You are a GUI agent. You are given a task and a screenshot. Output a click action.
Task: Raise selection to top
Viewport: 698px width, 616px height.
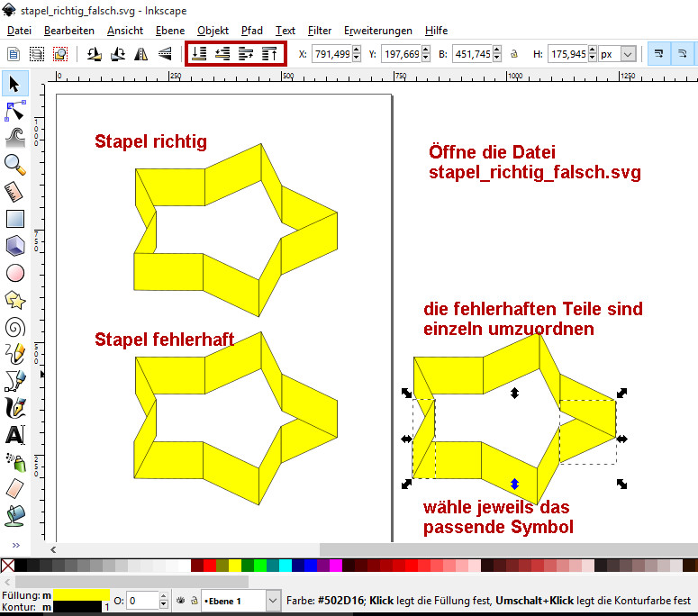click(x=269, y=54)
